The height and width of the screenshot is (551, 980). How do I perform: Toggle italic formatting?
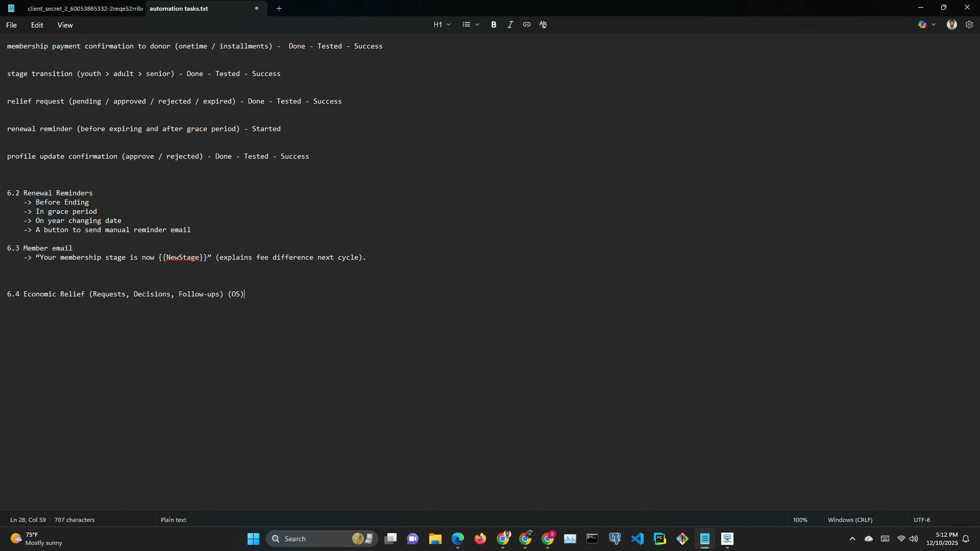tap(510, 24)
